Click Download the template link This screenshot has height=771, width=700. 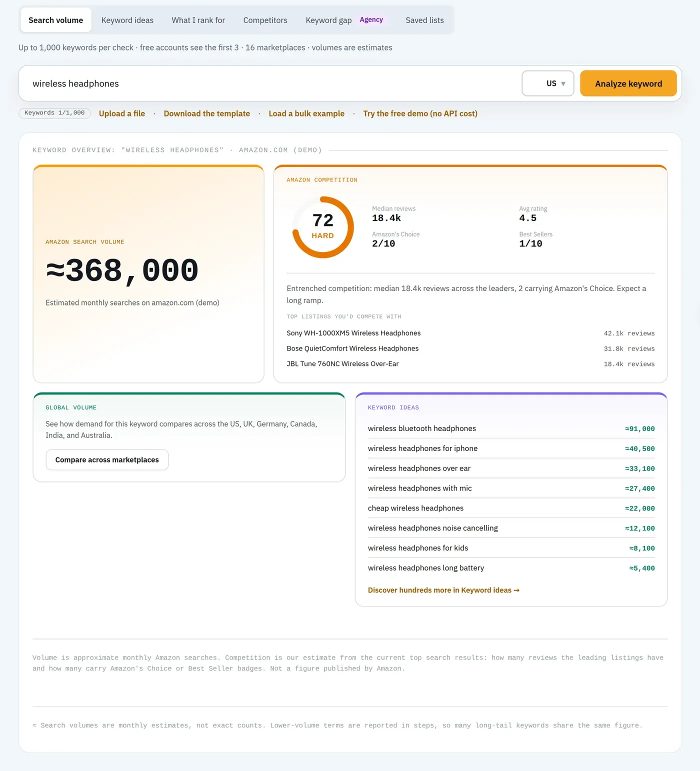click(207, 113)
